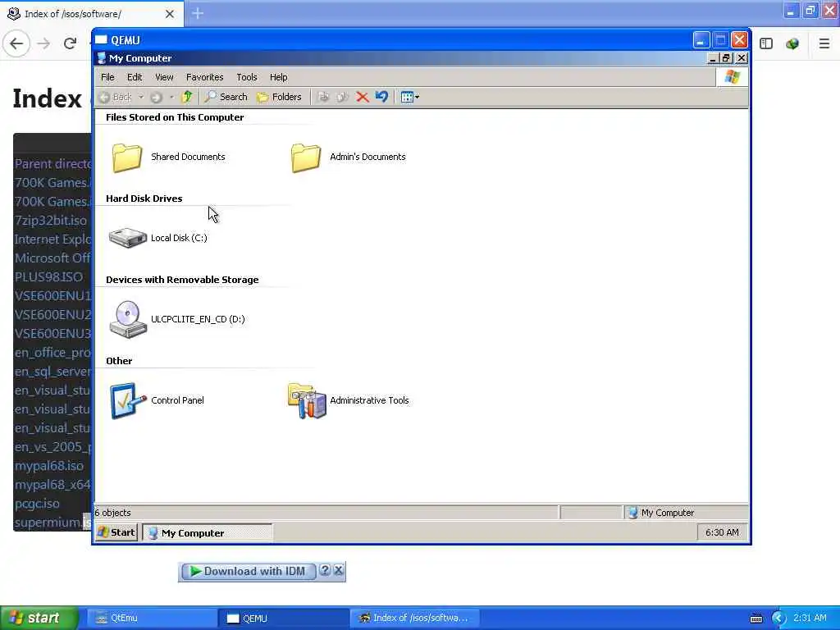Click the Copy To toolbar icon
The width and height of the screenshot is (840, 630).
(342, 97)
